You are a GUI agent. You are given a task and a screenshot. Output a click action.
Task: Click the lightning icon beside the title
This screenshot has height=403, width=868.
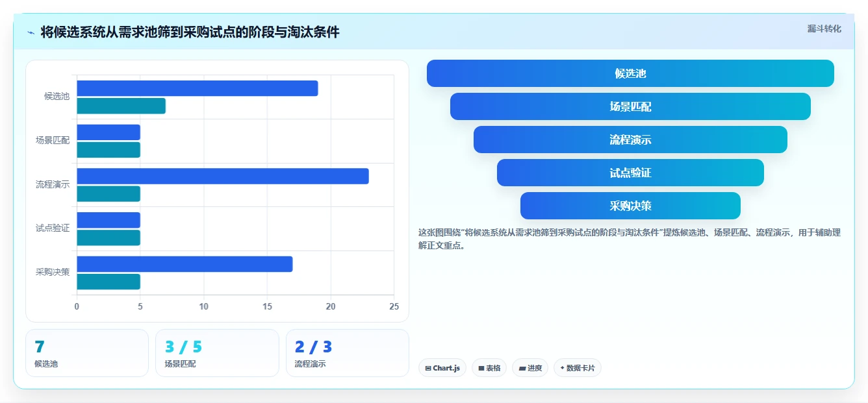31,32
